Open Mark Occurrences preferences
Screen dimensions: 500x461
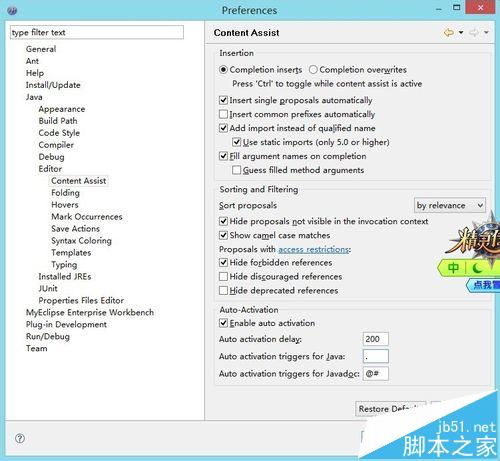click(x=87, y=217)
